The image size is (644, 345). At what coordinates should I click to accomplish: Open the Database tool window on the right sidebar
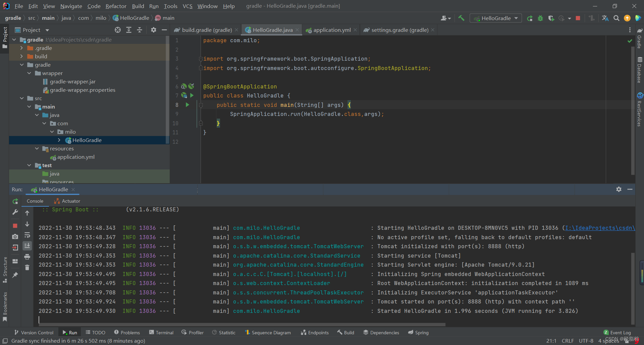[640, 69]
